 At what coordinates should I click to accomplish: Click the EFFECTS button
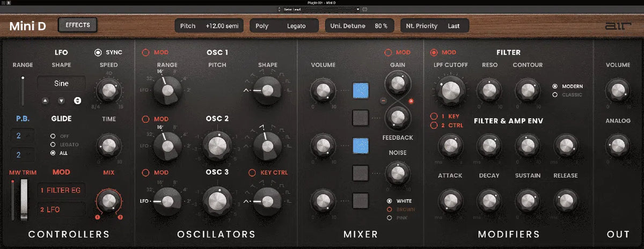point(78,25)
